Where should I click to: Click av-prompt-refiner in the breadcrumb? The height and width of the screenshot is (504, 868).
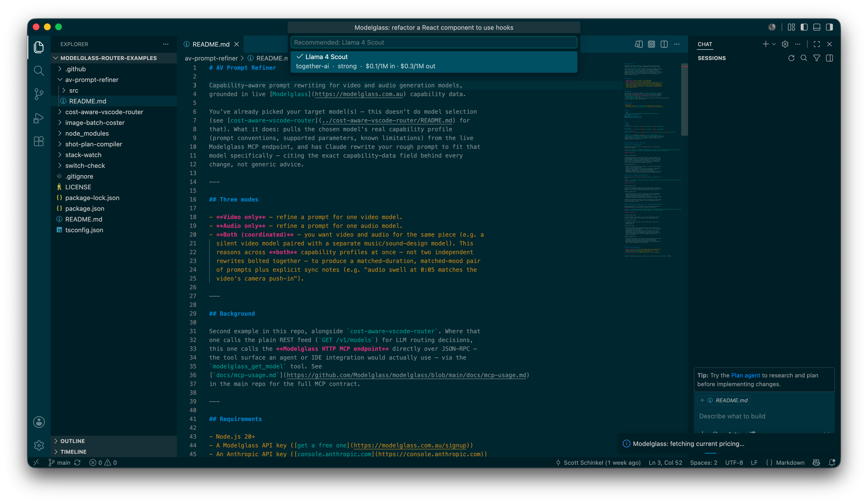coord(211,58)
